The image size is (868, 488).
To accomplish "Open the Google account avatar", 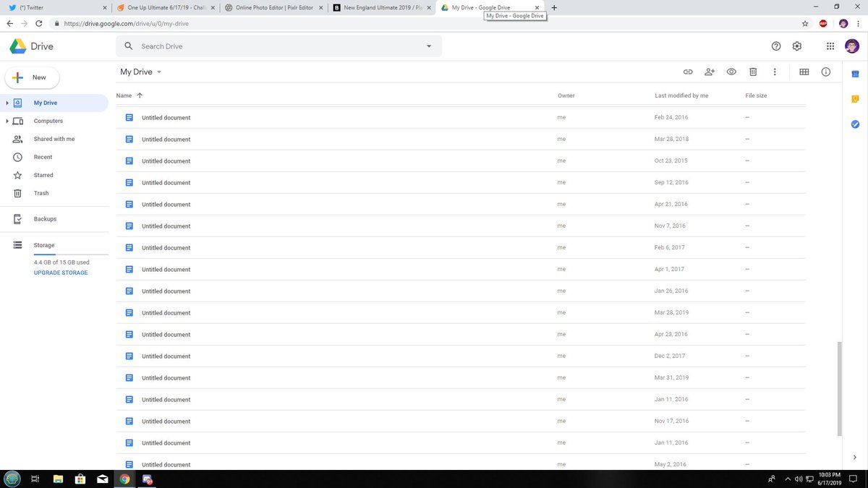I will coord(852,46).
